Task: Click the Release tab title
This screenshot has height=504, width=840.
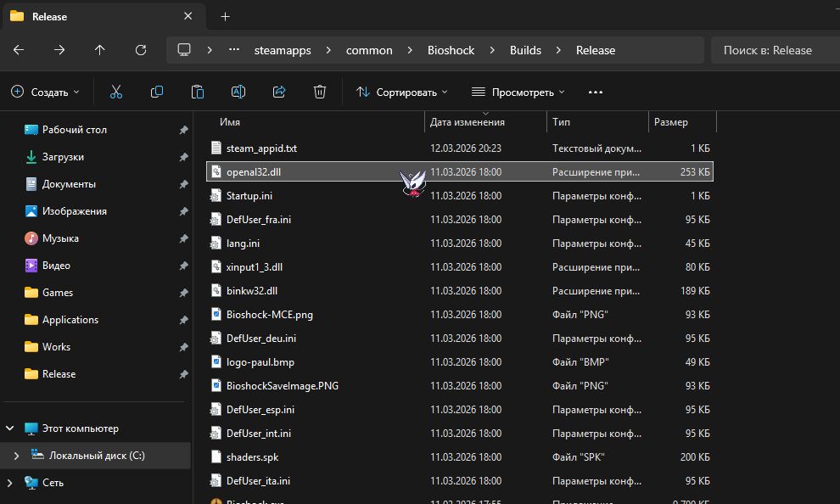Action: (49, 17)
